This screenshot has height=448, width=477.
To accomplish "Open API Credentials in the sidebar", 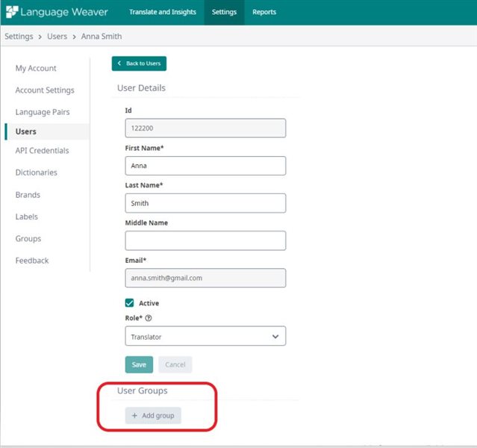I will click(42, 150).
